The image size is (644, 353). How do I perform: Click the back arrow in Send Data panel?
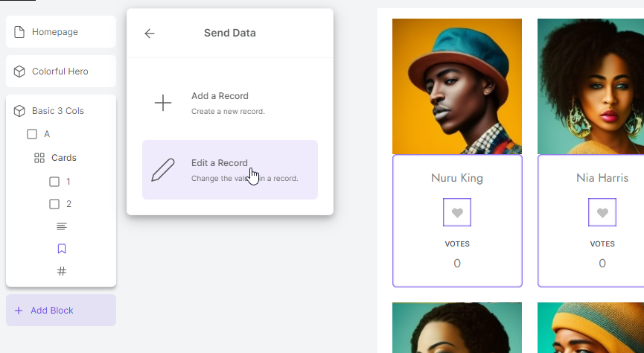pos(150,34)
